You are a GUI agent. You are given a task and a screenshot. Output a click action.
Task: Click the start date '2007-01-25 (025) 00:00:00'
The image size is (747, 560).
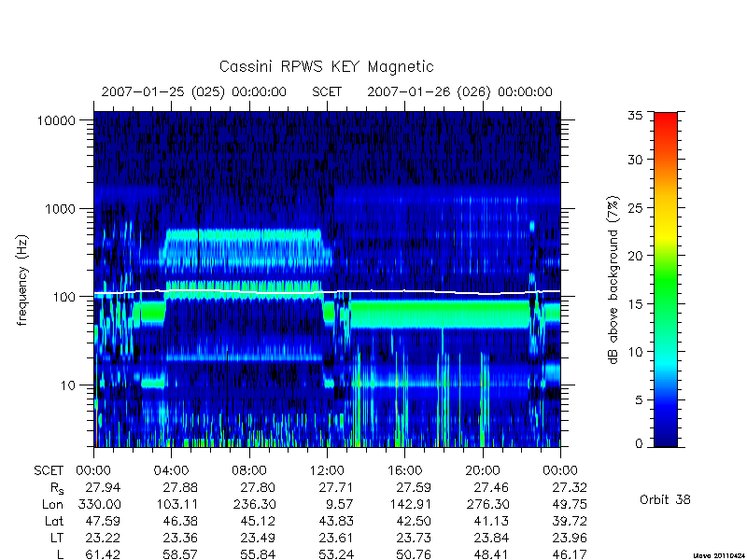point(194,91)
